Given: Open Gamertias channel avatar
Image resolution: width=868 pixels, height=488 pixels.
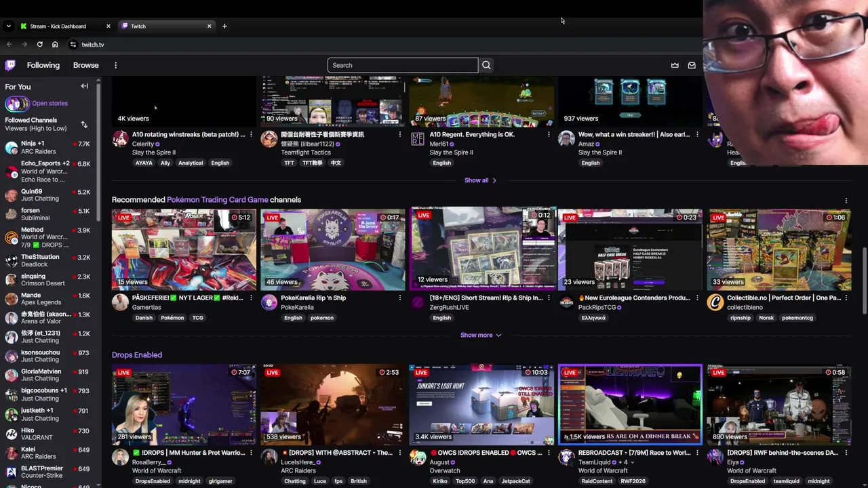Looking at the screenshot, I should (120, 302).
